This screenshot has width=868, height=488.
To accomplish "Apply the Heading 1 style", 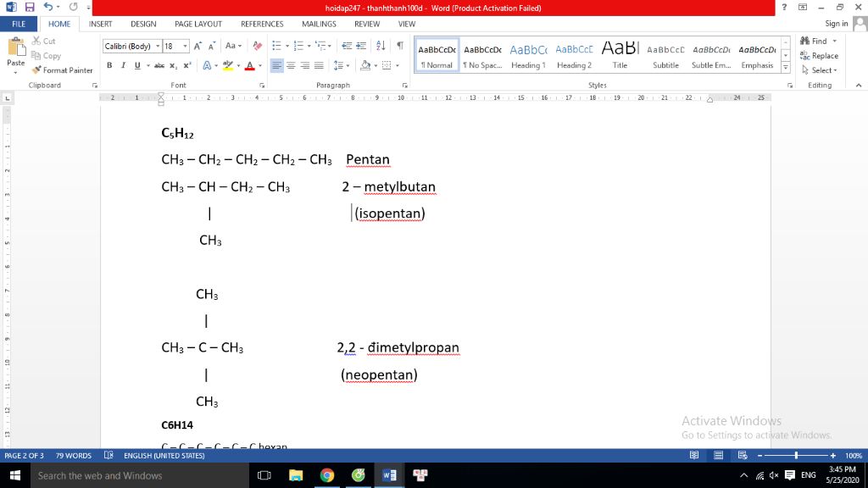I will coord(528,55).
